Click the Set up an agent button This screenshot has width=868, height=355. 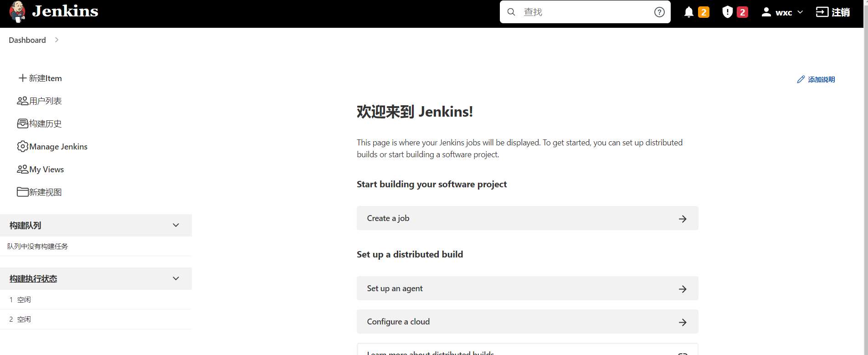coord(528,288)
